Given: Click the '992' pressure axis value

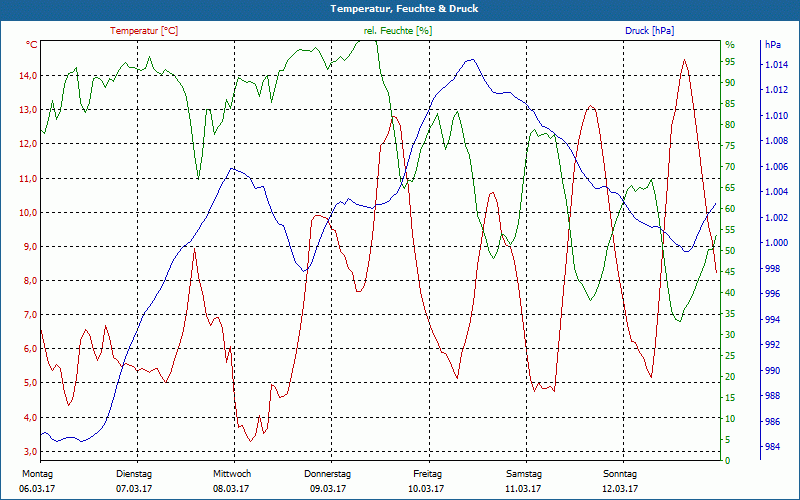Looking at the screenshot, I should (772, 345).
